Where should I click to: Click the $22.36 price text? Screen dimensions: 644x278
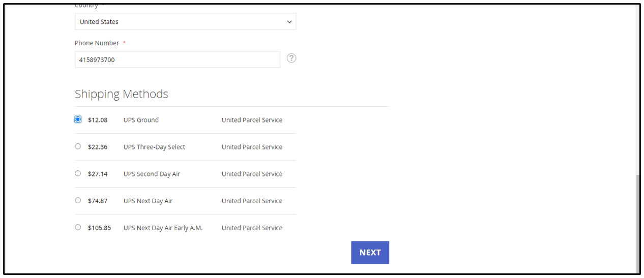(98, 147)
